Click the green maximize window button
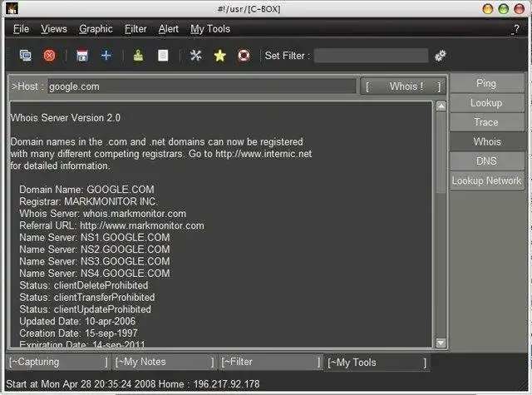Viewport: 532px width, 395px height. pyautogui.click(x=504, y=9)
